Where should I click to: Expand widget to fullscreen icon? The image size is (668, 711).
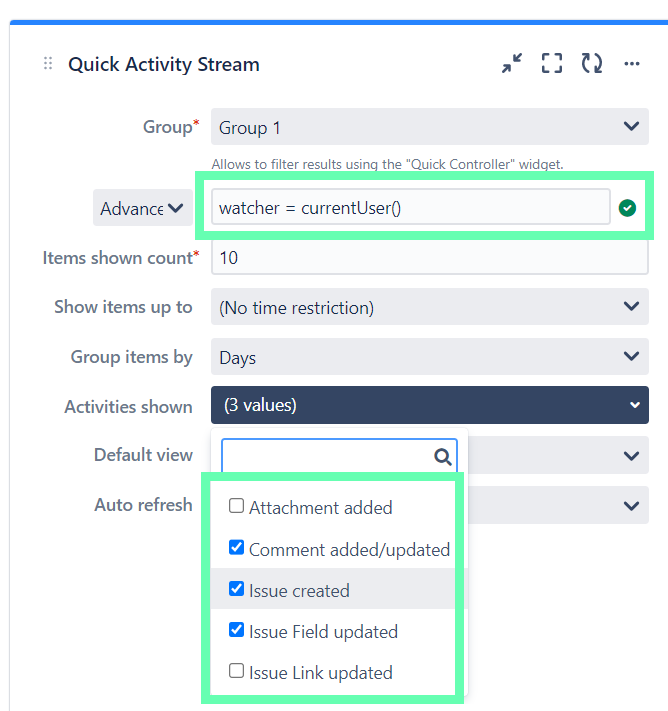click(552, 63)
